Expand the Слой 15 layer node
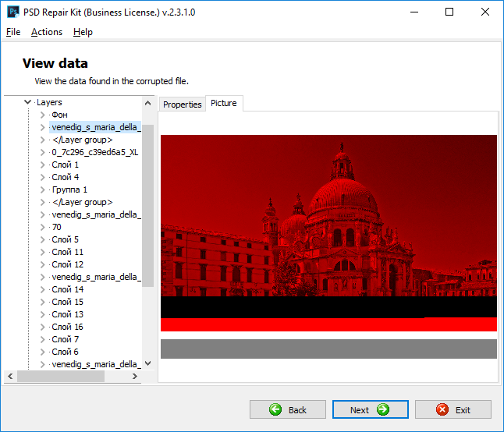The image size is (504, 432). point(42,302)
